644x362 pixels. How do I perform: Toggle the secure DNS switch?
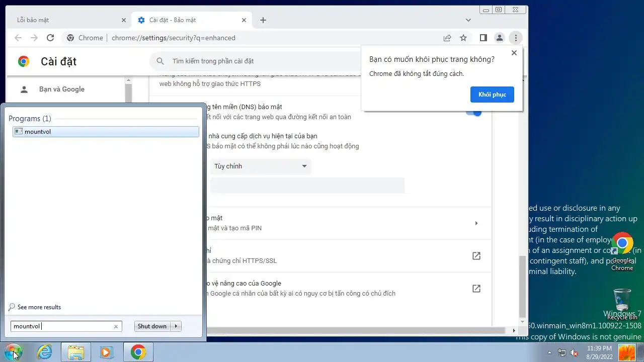(473, 112)
